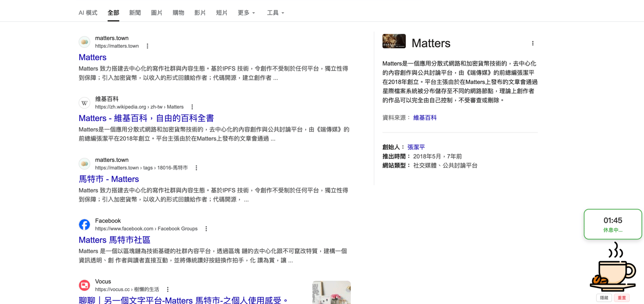
Task: Open the Matters result title link
Action: pyautogui.click(x=92, y=58)
